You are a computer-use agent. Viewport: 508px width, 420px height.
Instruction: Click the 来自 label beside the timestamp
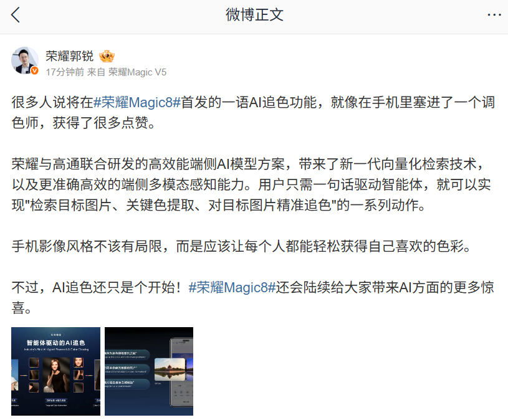(96, 72)
